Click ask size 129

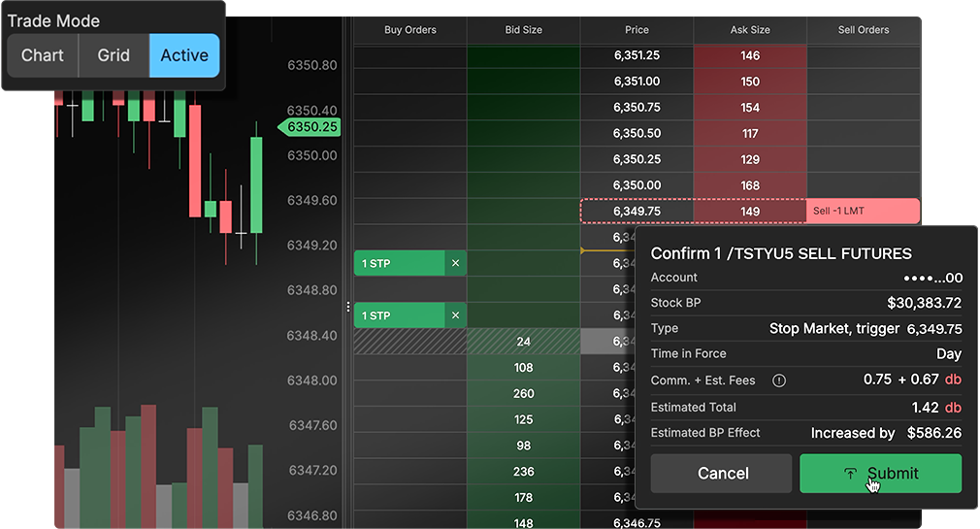pos(750,159)
